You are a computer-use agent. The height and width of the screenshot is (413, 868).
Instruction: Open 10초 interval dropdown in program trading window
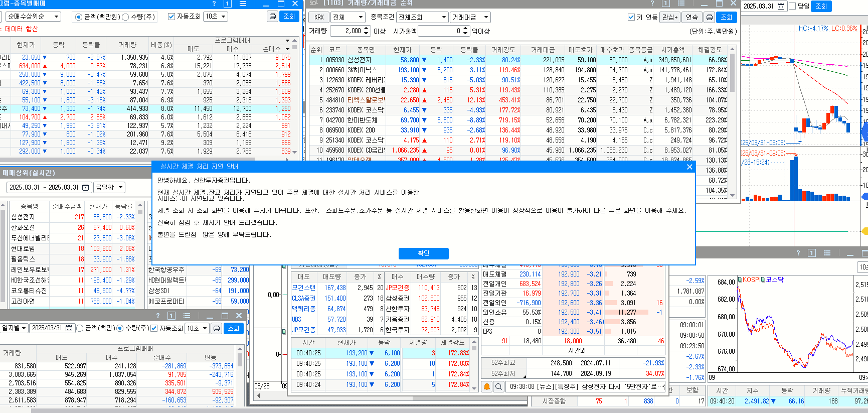216,17
